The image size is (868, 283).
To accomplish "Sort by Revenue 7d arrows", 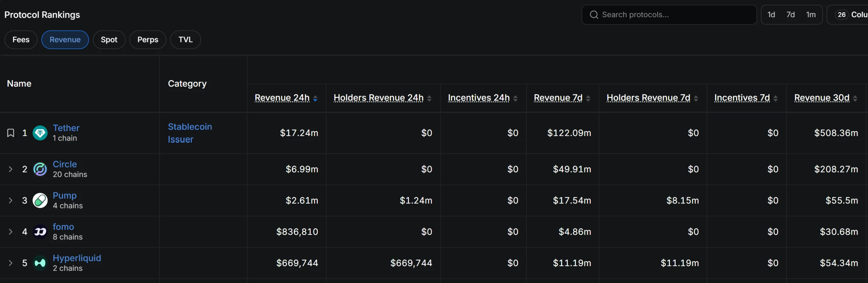I will point(588,98).
